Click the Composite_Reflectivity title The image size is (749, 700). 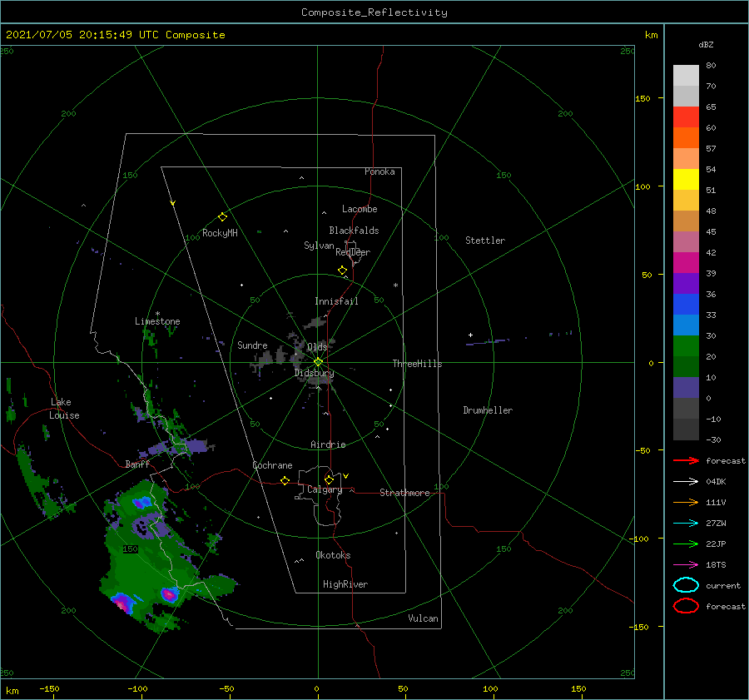(374, 12)
